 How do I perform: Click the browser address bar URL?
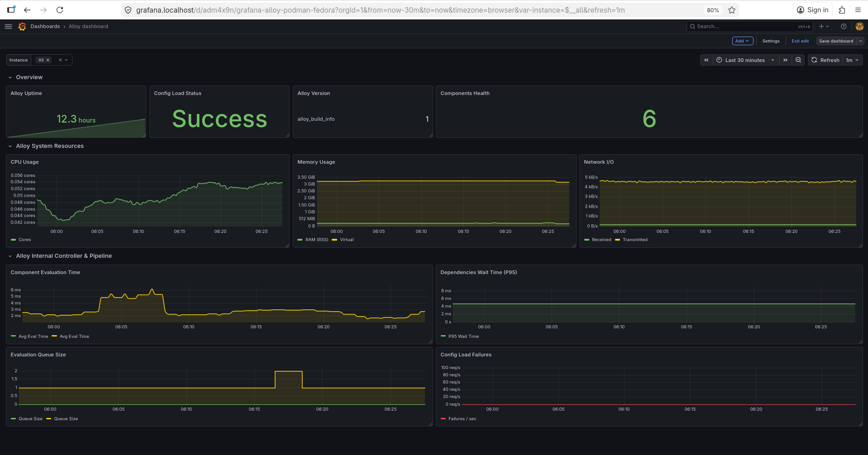click(x=380, y=10)
